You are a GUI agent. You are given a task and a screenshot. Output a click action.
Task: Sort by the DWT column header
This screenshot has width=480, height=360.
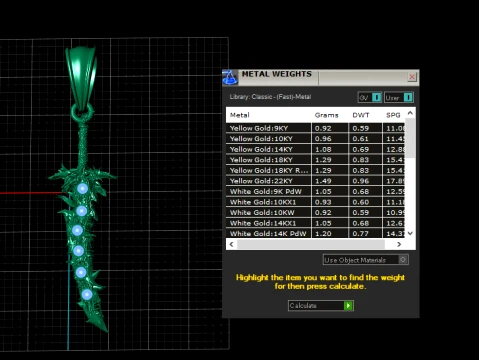361,115
